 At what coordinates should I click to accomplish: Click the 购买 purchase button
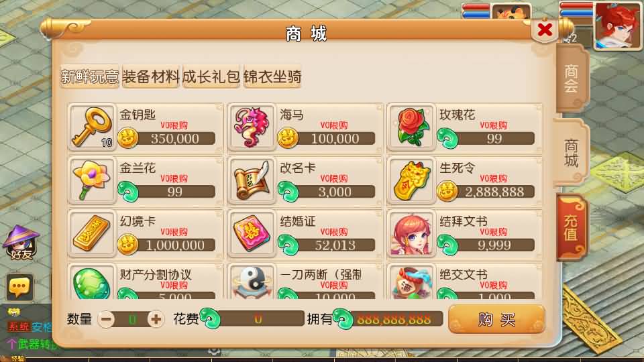pos(496,319)
